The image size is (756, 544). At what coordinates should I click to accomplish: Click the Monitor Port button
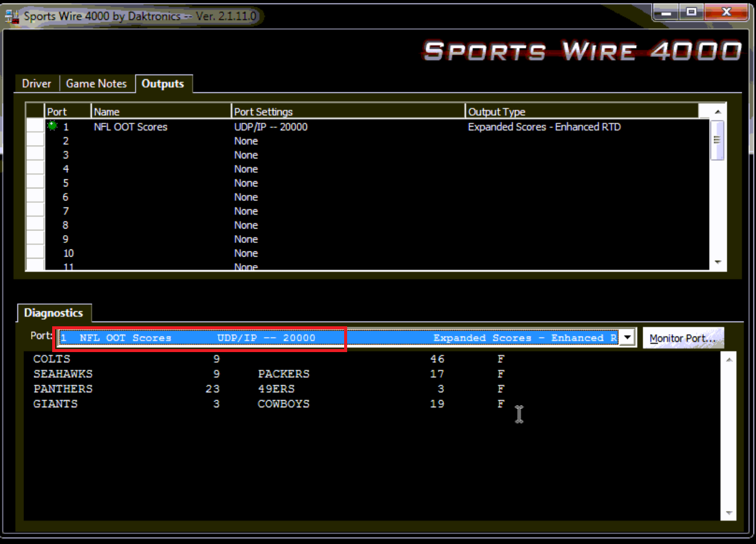pos(683,338)
